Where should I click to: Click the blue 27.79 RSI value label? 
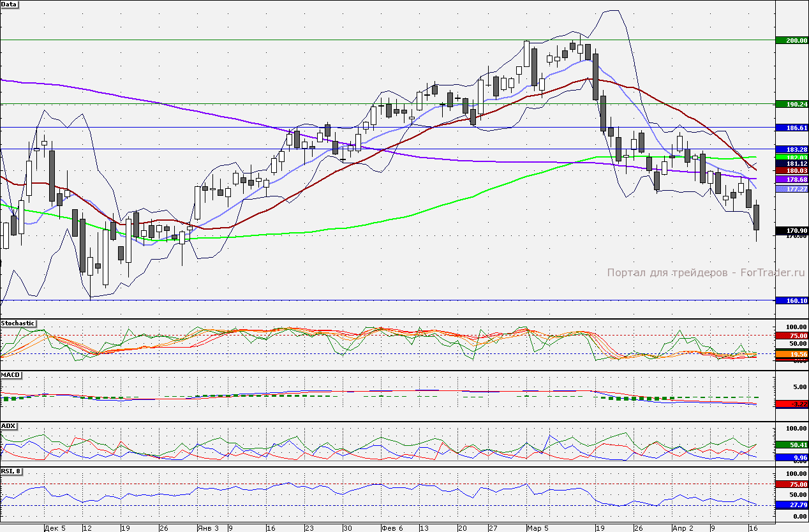point(792,505)
